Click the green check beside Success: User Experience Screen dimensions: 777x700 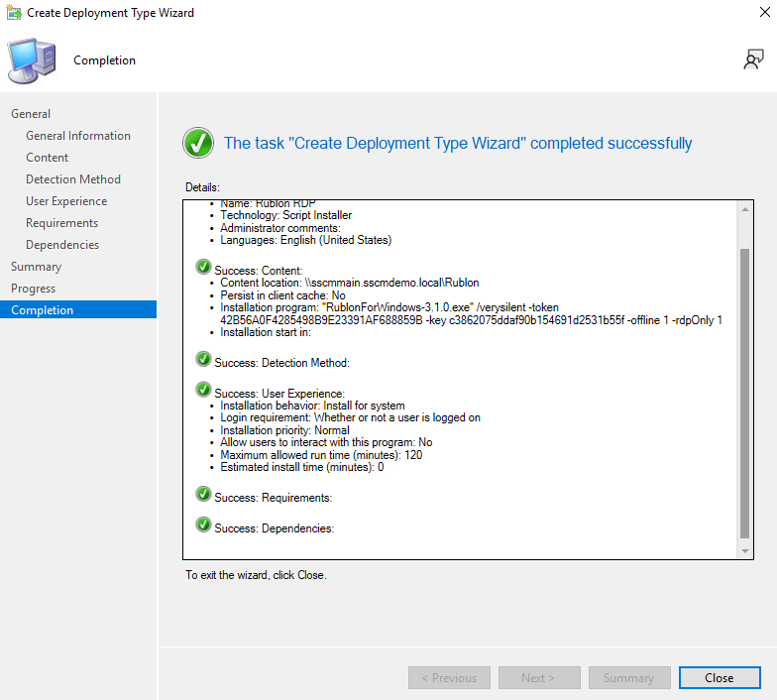coord(203,390)
